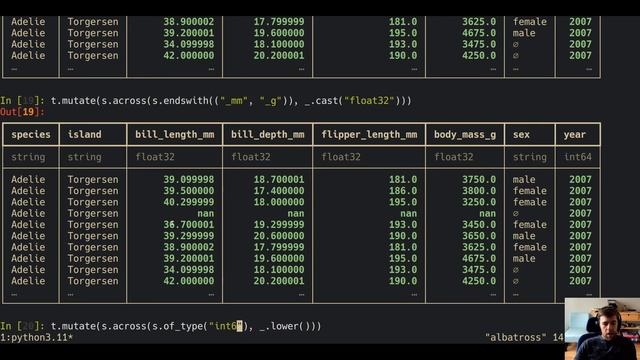This screenshot has height=360, width=640.
Task: Select 38.900002 in the top partial table
Action: pyautogui.click(x=189, y=22)
